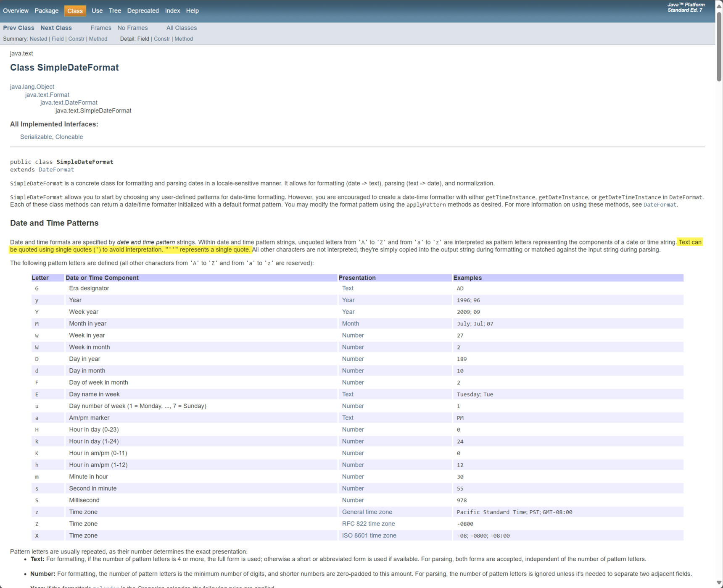Viewport: 723px width, 588px height.
Task: Open RFC 822 time zone link
Action: [x=369, y=524]
